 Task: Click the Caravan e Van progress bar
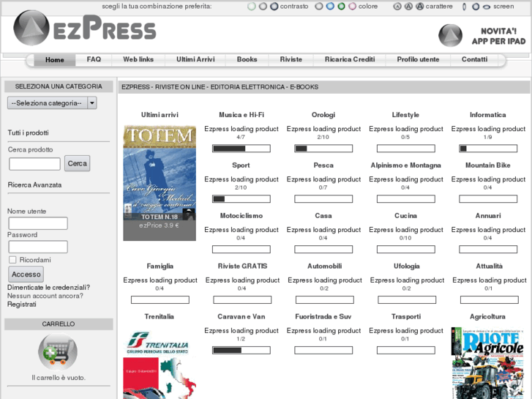click(x=241, y=350)
